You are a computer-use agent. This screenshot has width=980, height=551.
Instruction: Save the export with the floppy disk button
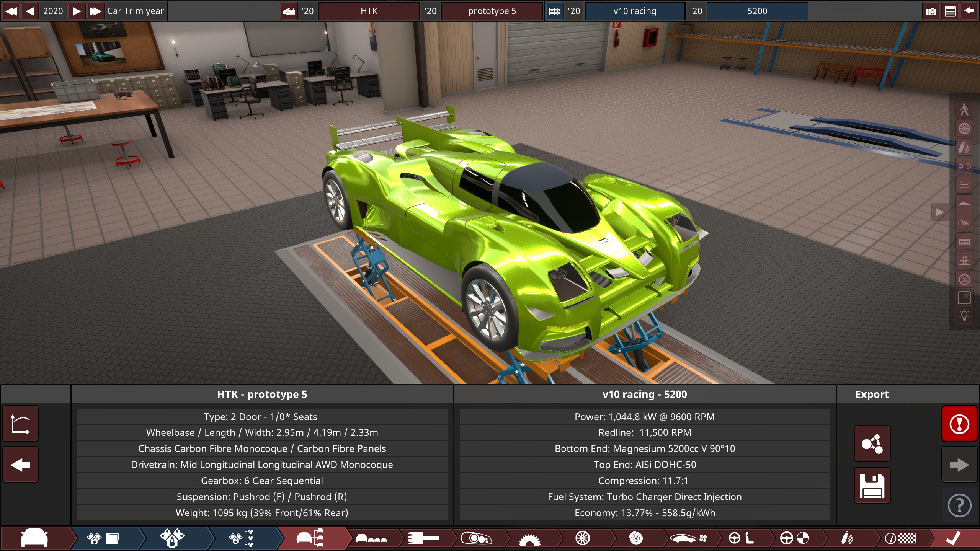pyautogui.click(x=872, y=485)
